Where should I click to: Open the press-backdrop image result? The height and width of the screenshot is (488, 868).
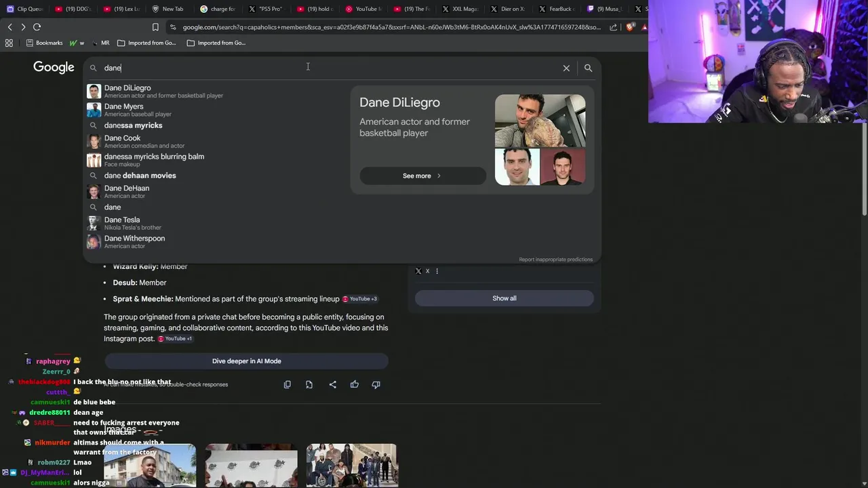(x=251, y=465)
